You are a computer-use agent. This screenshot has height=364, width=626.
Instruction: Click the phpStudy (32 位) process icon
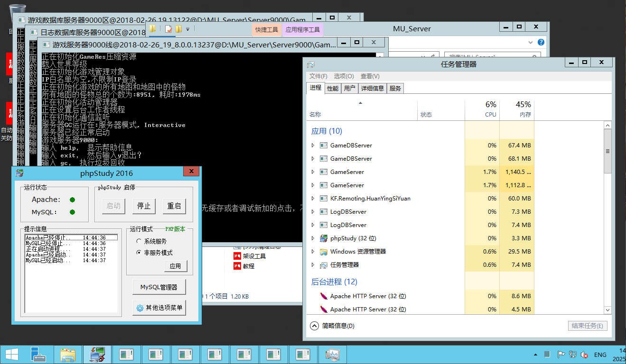(x=324, y=238)
